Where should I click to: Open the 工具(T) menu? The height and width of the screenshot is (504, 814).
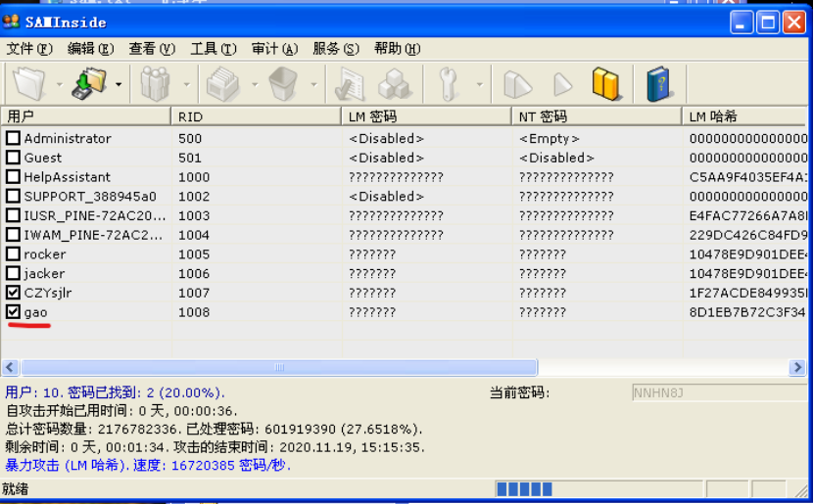tap(213, 49)
